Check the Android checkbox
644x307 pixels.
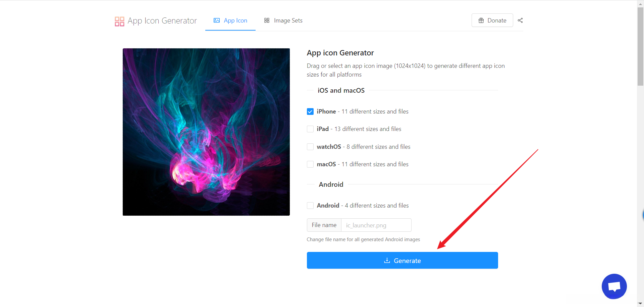310,206
